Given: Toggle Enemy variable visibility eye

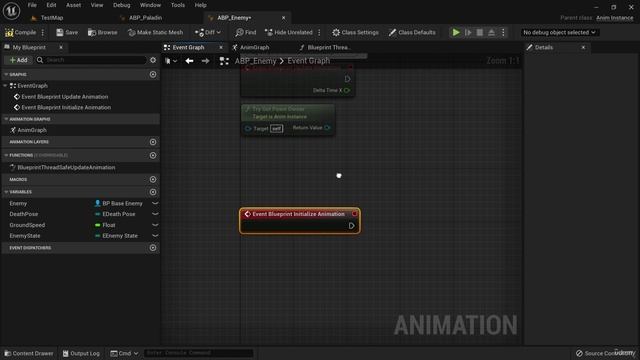Looking at the screenshot, I should click(x=155, y=203).
